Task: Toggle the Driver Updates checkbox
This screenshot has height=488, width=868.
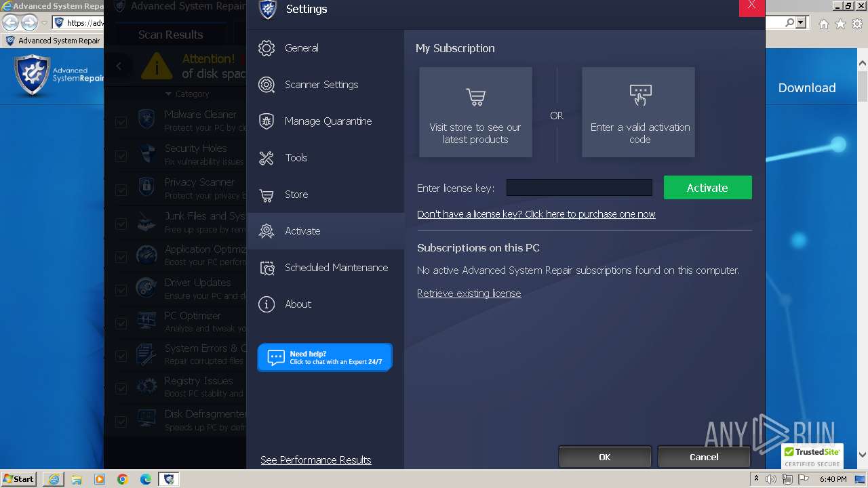Action: coord(121,290)
